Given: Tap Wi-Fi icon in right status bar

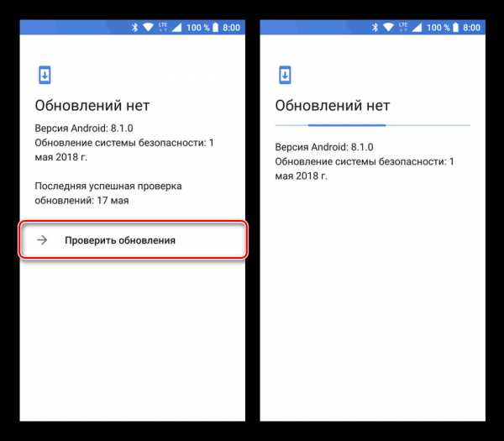Looking at the screenshot, I should [x=388, y=28].
